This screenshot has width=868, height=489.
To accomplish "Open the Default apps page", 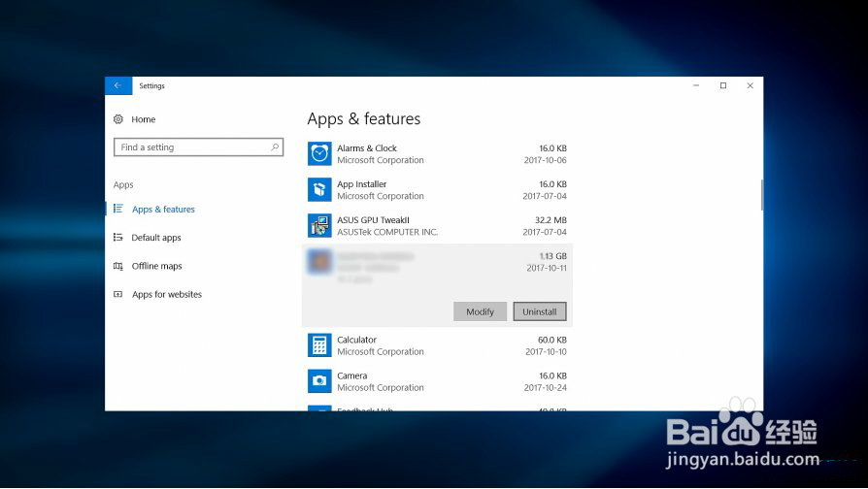I will [x=156, y=238].
